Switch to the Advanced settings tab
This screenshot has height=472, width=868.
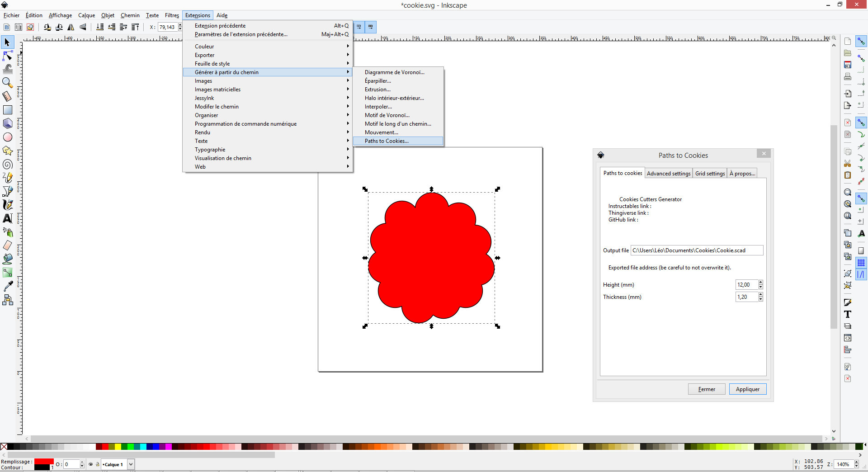668,174
